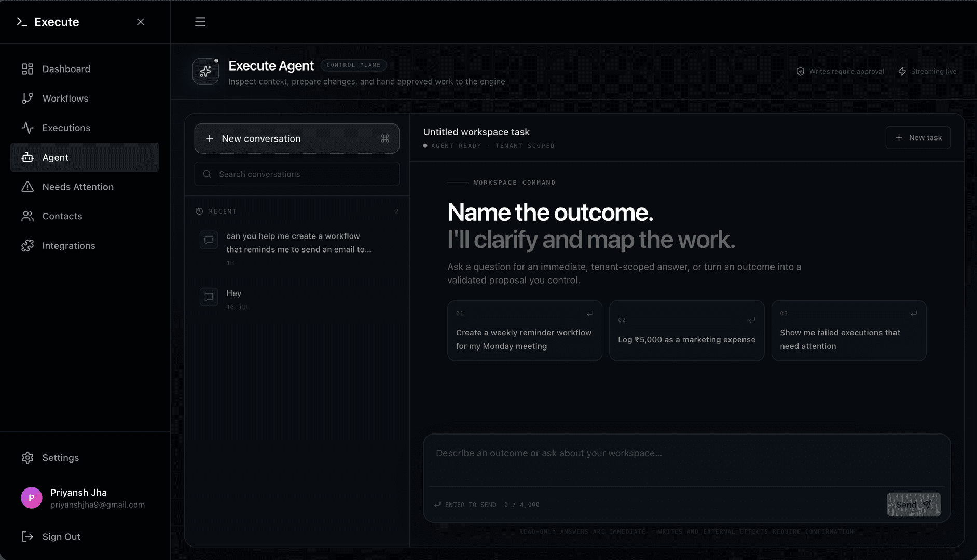
Task: Click the ENTER TO SEND hint
Action: tap(471, 505)
